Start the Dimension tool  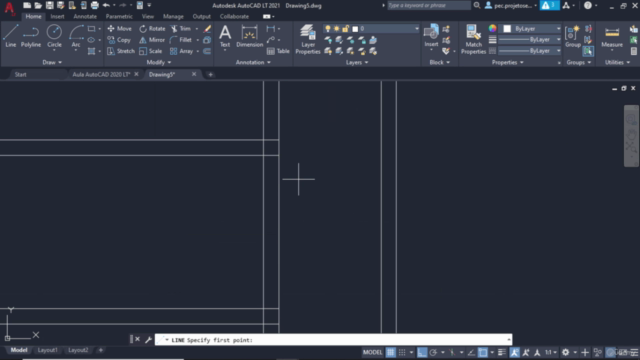click(249, 36)
